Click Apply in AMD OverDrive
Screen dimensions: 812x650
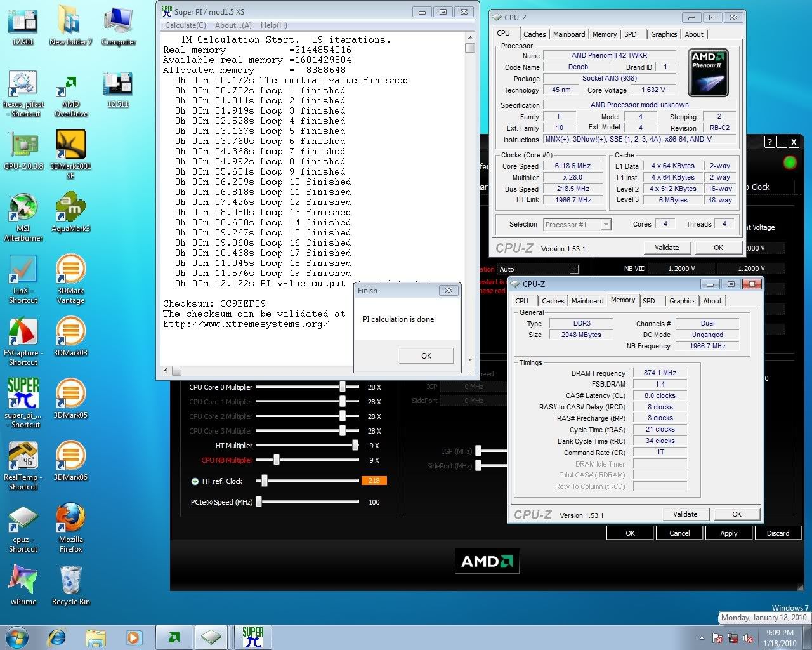tap(729, 533)
